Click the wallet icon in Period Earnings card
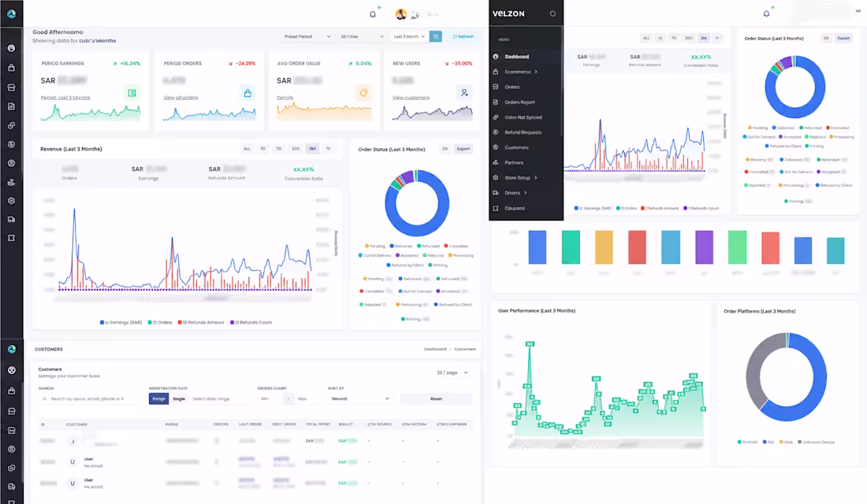The width and height of the screenshot is (867, 504). pos(132,93)
